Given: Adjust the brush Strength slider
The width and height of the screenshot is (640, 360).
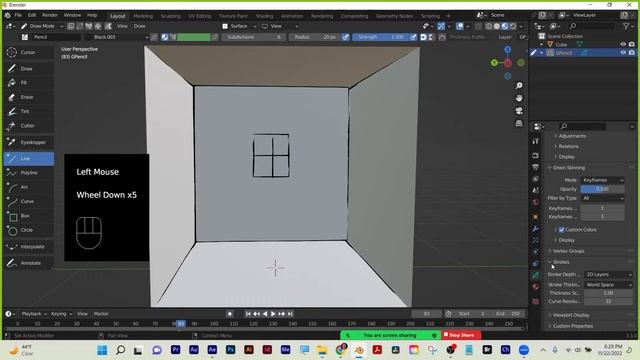Looking at the screenshot, I should [x=380, y=37].
